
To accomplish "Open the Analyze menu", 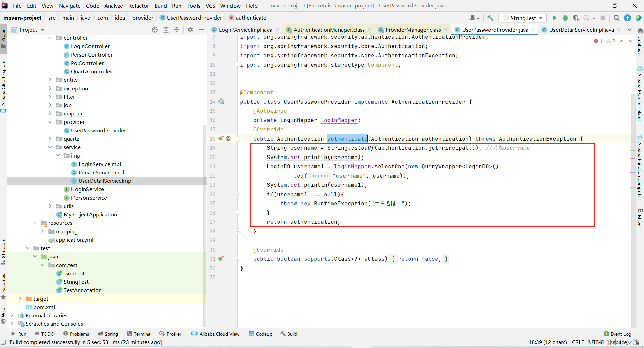I will (x=114, y=6).
